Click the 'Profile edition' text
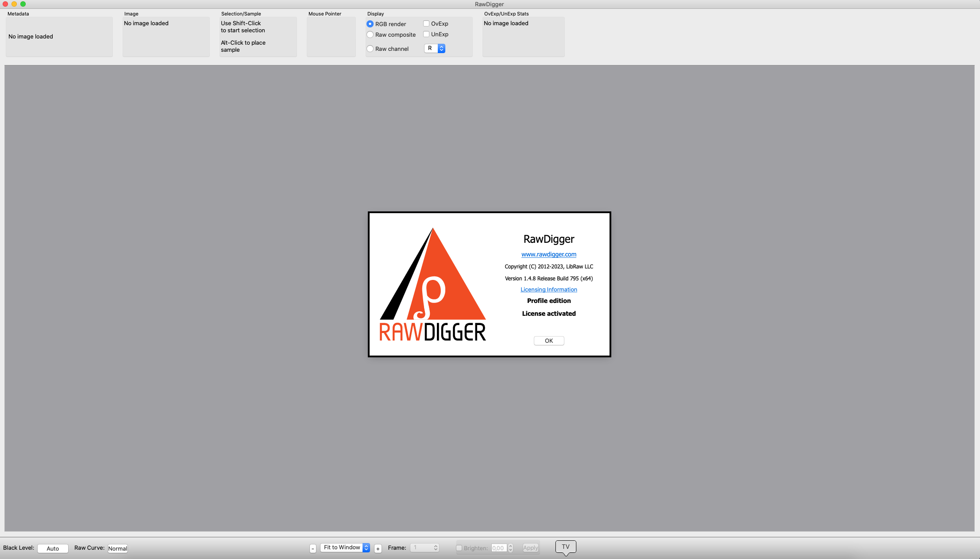Screen dimensions: 980x559 pos(549,301)
